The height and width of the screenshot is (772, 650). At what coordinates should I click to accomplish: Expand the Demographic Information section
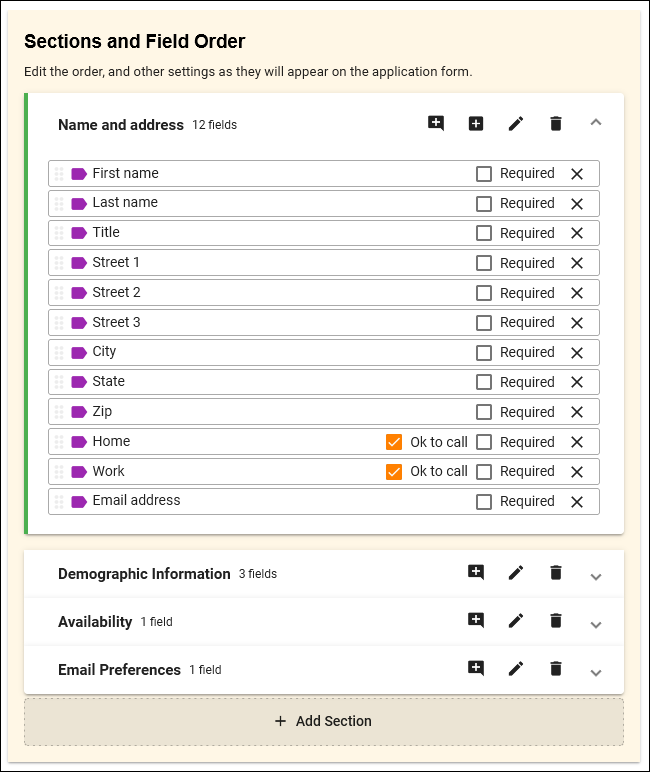(596, 575)
